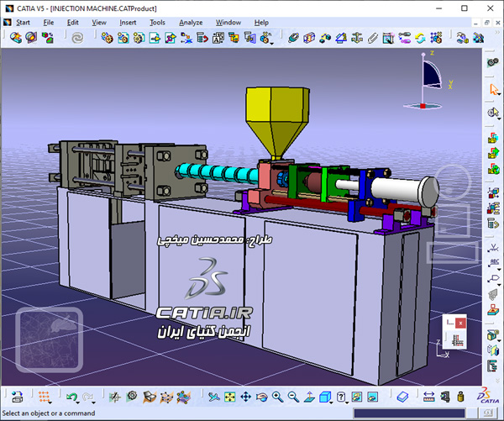The width and height of the screenshot is (504, 421).
Task: Select the Fix Component anchor icon
Action: pyautogui.click(x=357, y=38)
